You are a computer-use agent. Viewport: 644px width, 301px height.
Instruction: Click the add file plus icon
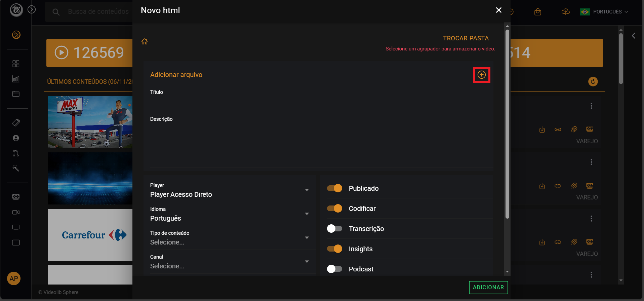coord(481,75)
